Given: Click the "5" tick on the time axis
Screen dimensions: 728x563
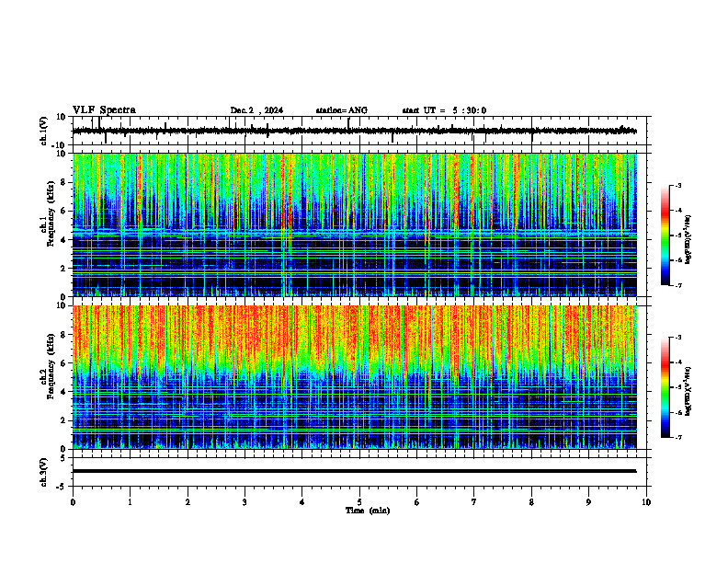Looking at the screenshot, I should tap(359, 502).
